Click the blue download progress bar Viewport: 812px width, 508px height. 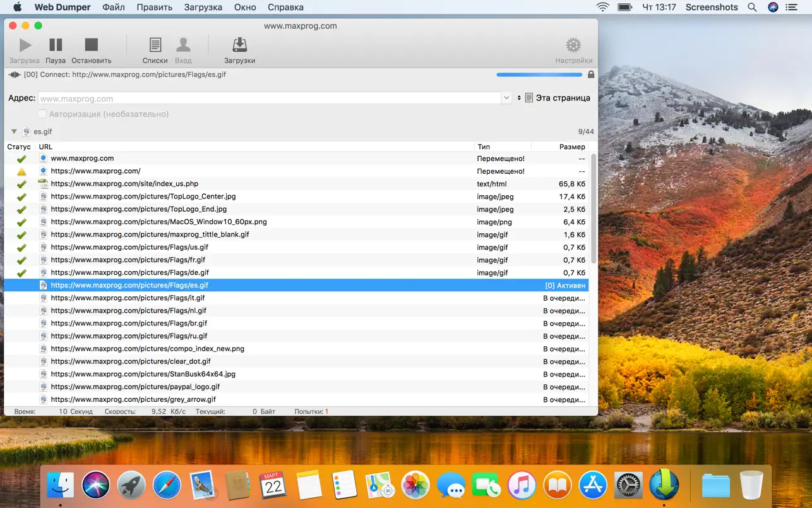point(539,75)
